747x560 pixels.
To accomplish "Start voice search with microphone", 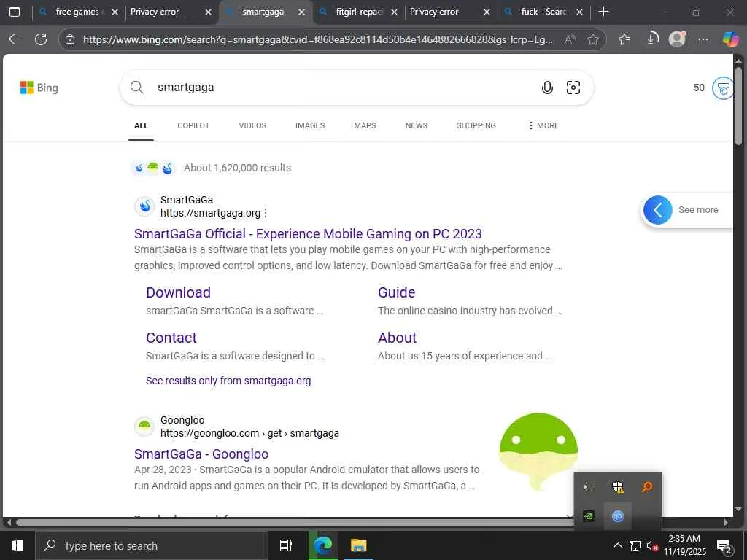I will (547, 87).
